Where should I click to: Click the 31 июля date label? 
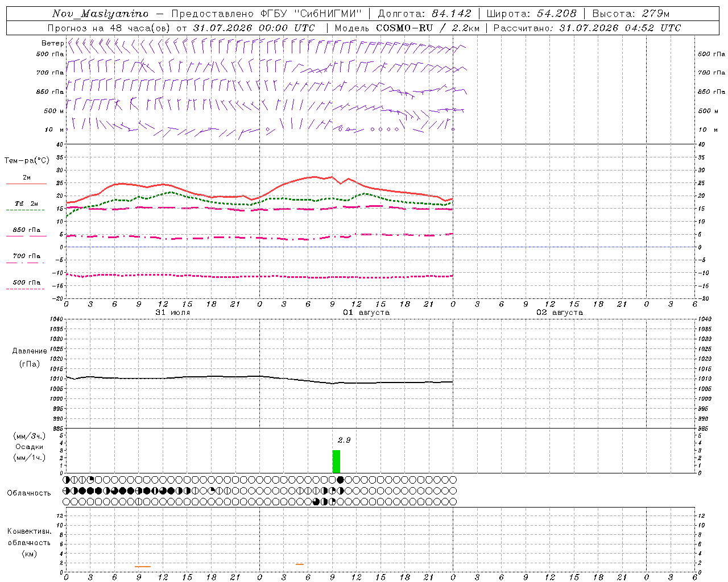point(173,313)
